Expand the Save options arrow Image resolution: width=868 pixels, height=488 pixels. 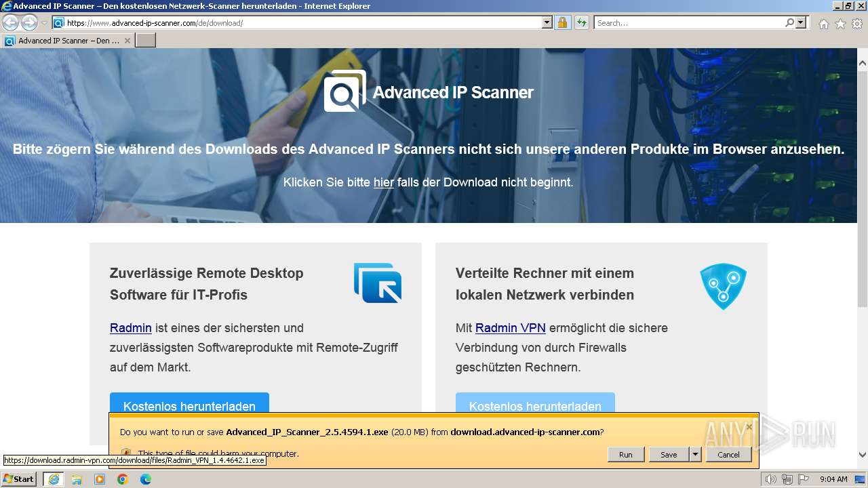click(695, 455)
